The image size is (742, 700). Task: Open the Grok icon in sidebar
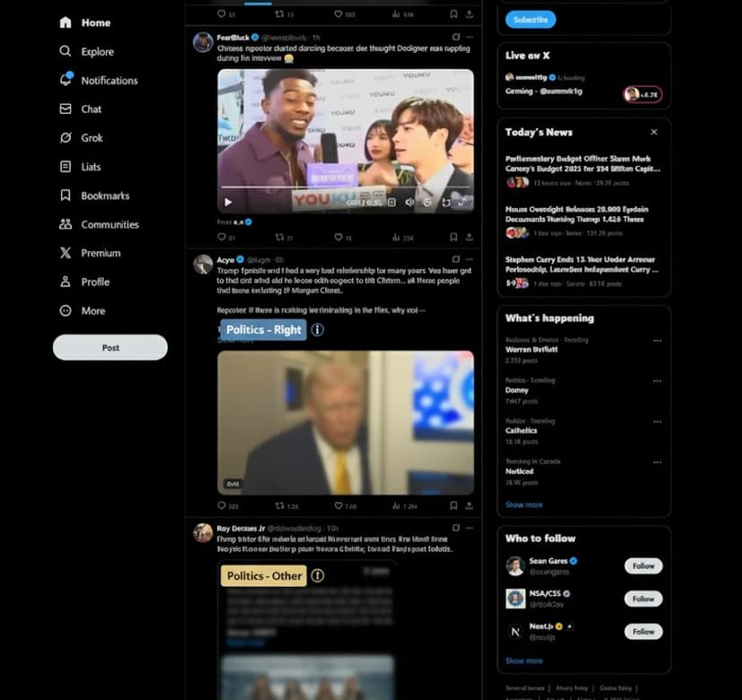click(65, 138)
